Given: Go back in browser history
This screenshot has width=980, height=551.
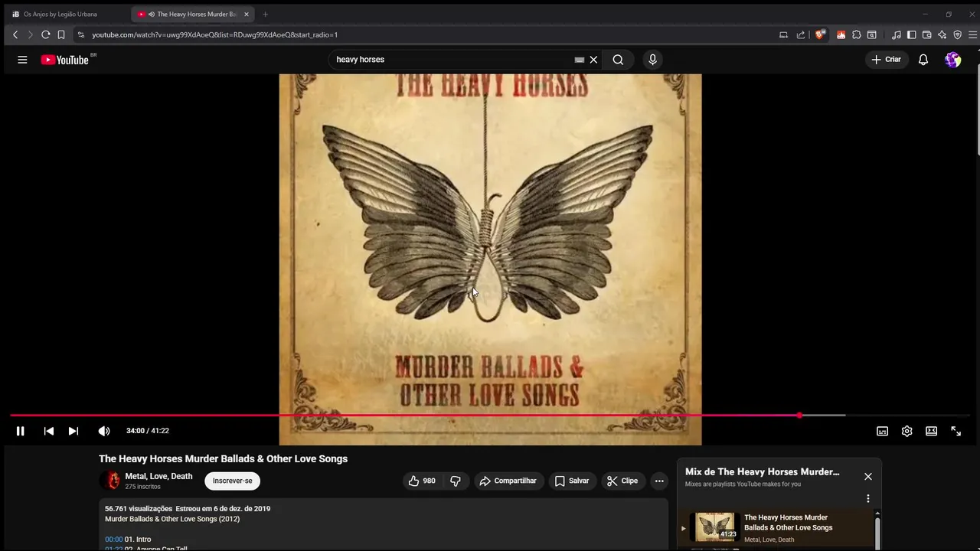Looking at the screenshot, I should [x=15, y=34].
